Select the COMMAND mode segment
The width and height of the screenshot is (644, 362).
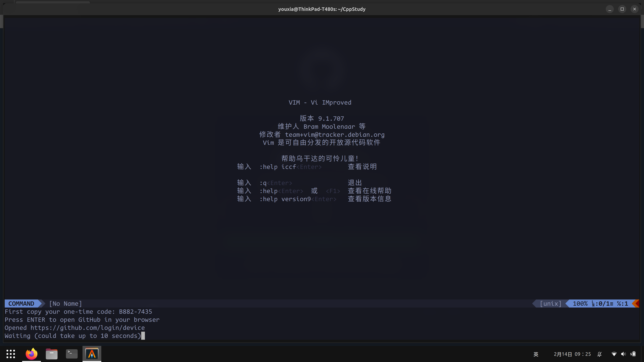[21, 304]
